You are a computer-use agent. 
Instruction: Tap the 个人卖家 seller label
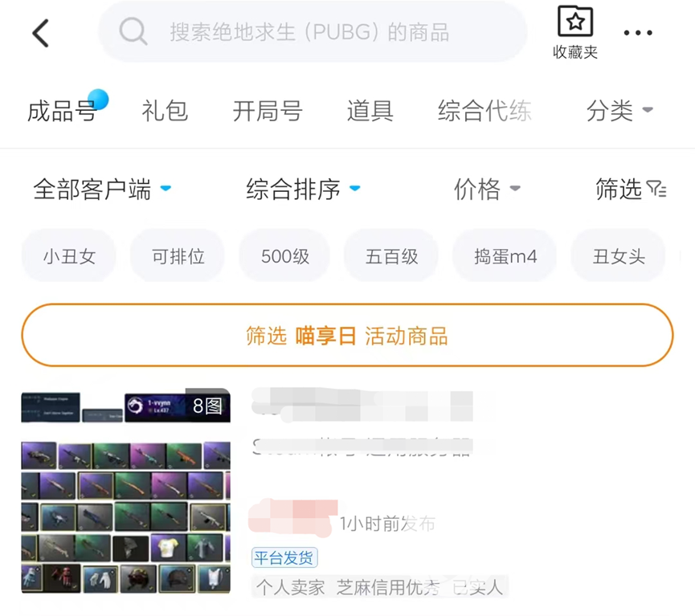click(x=290, y=588)
